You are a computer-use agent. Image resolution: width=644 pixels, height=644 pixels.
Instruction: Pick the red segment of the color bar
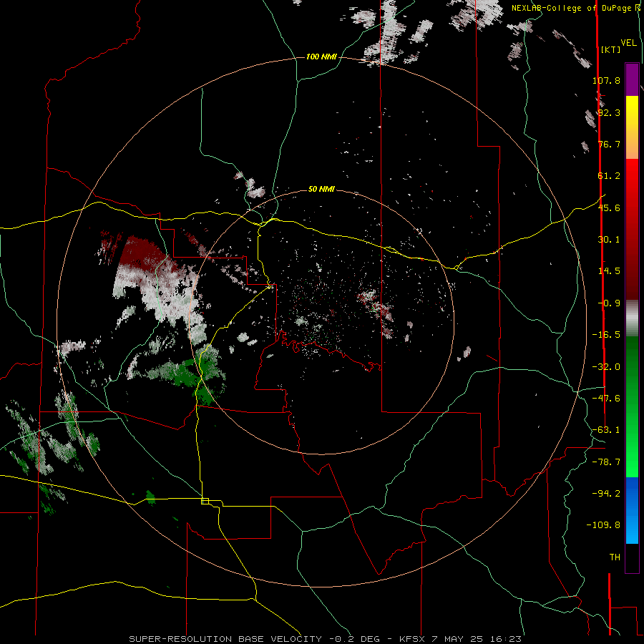click(632, 229)
